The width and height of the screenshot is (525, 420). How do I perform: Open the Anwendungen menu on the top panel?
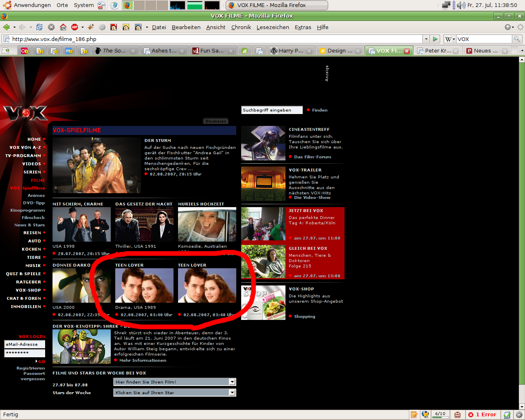click(x=32, y=5)
